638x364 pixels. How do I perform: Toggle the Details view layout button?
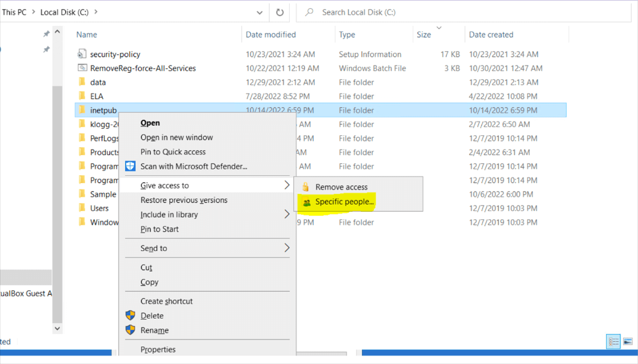[613, 342]
